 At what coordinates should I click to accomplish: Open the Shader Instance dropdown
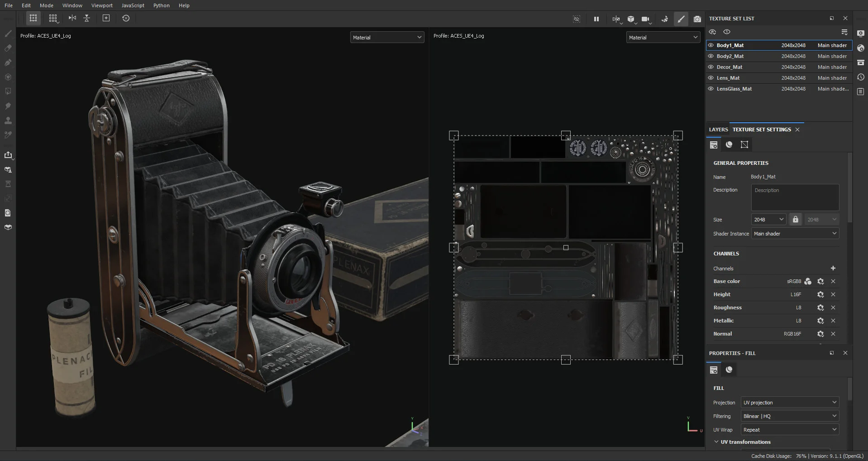[x=795, y=233]
